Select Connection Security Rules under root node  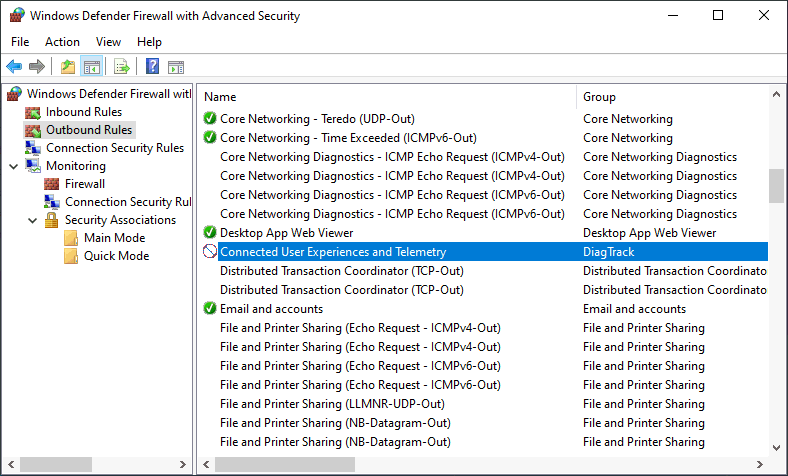pos(115,148)
